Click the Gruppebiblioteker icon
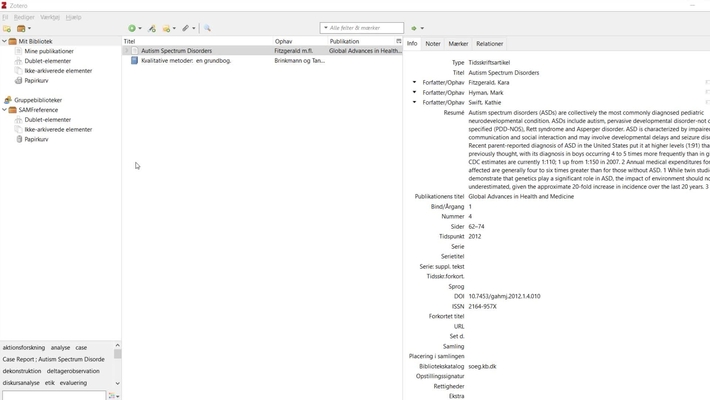 click(8, 100)
